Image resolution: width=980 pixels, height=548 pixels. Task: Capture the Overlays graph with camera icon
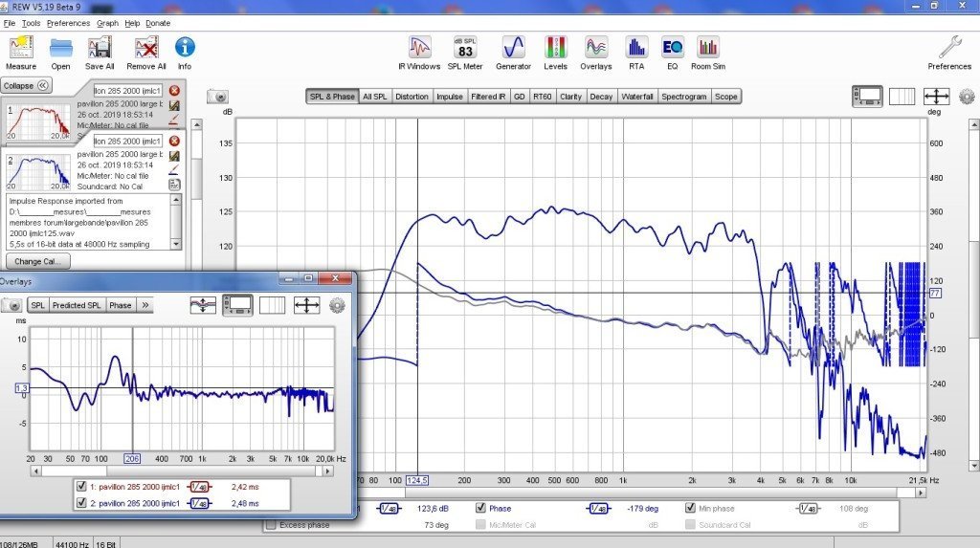(x=11, y=305)
